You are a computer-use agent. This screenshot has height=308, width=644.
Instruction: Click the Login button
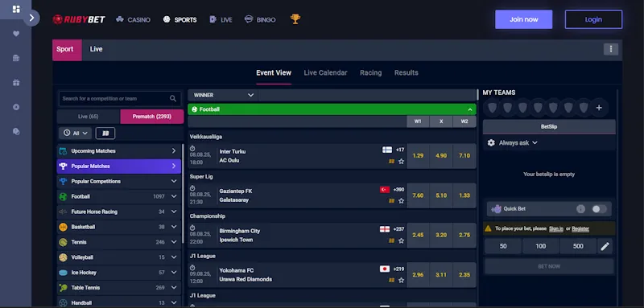[x=593, y=19]
